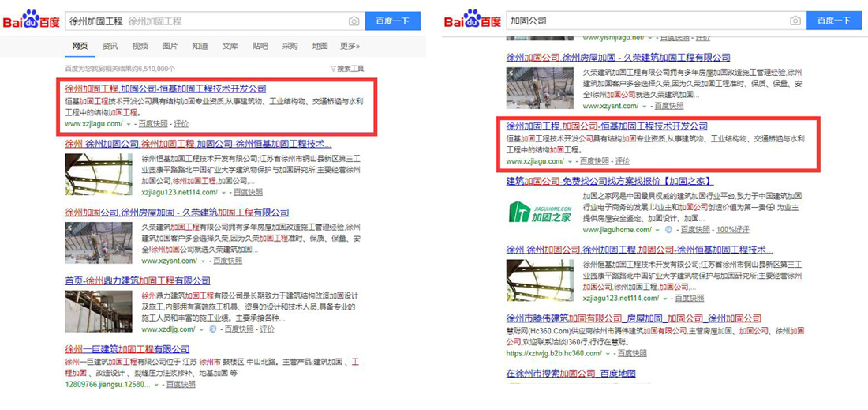The image size is (868, 410).
Task: Switch to the 资讯 tab
Action: point(110,47)
